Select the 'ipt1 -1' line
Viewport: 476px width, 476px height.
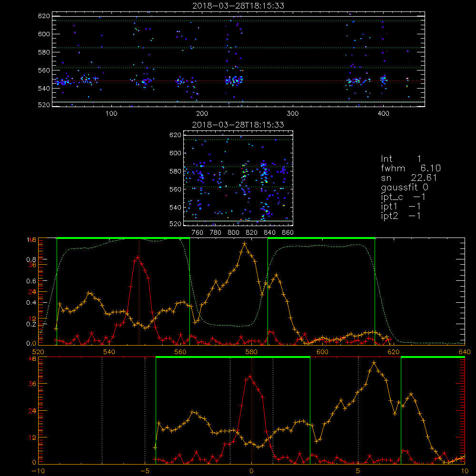pos(401,207)
